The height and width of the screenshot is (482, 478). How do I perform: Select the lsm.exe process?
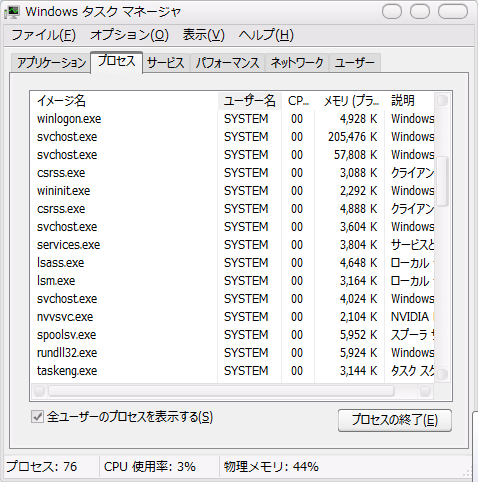click(x=233, y=281)
